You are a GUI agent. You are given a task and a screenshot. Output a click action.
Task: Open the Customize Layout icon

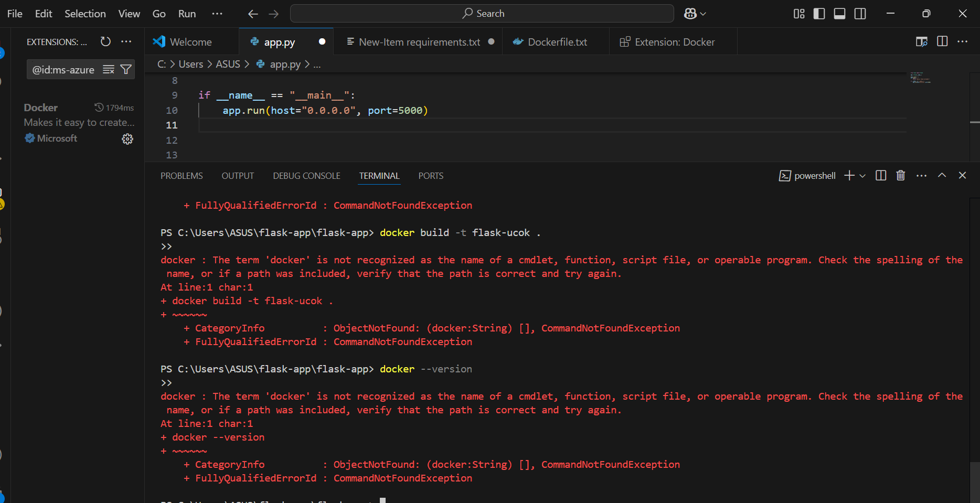(798, 14)
